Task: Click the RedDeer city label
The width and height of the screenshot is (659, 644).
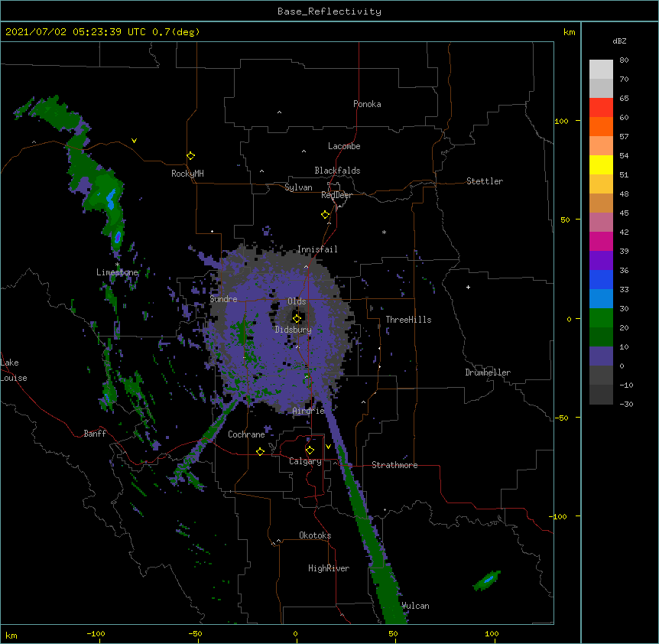Action: tap(336, 195)
